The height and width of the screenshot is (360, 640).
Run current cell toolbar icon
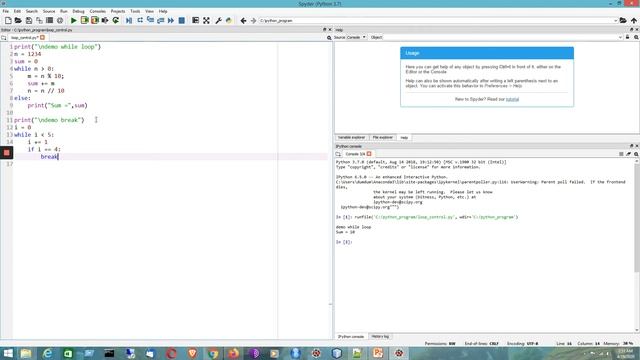point(84,20)
